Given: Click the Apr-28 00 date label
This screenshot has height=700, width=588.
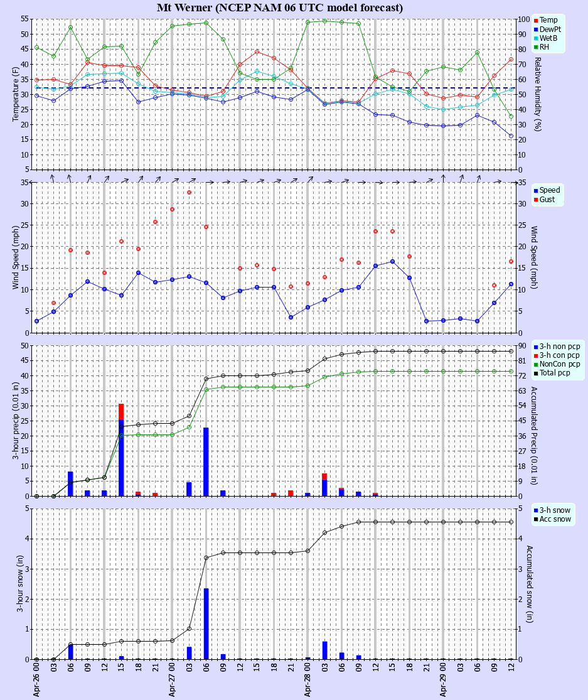Looking at the screenshot, I should (308, 680).
